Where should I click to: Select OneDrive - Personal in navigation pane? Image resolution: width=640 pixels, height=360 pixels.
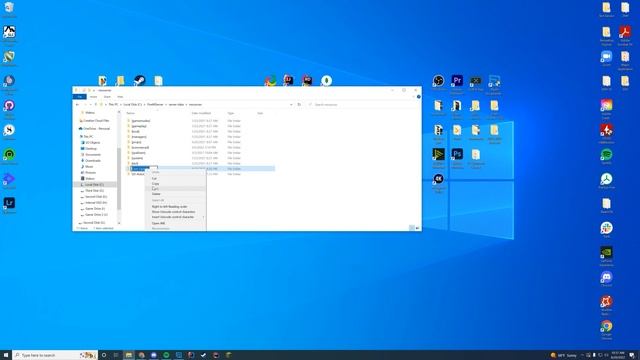pyautogui.click(x=95, y=128)
